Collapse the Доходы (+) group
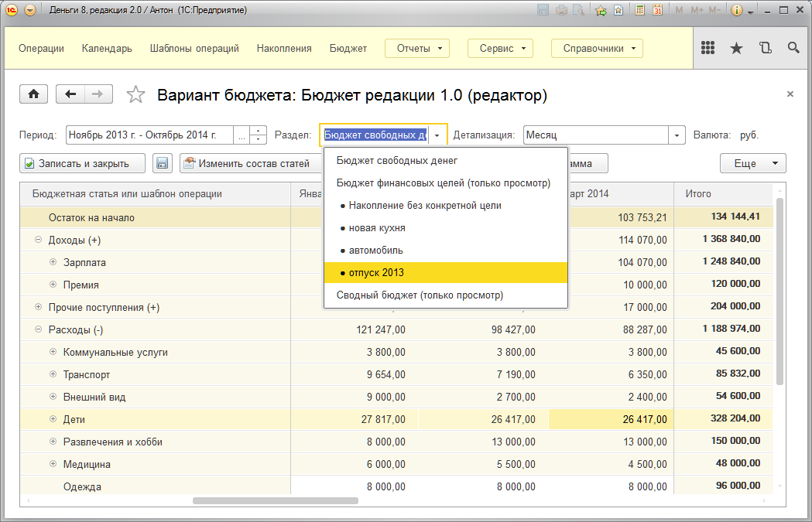Image resolution: width=812 pixels, height=522 pixels. 38,241
